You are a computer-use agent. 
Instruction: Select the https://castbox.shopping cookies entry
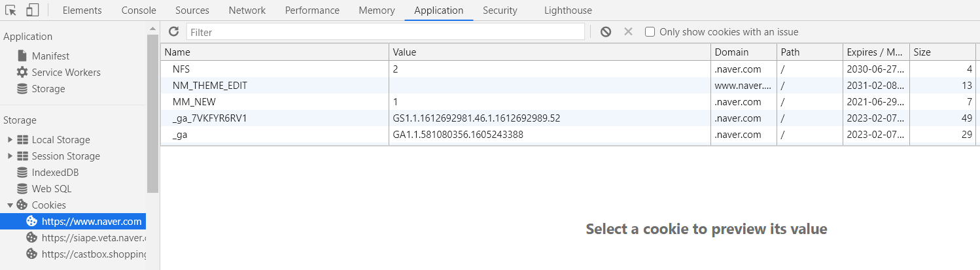tap(73, 254)
